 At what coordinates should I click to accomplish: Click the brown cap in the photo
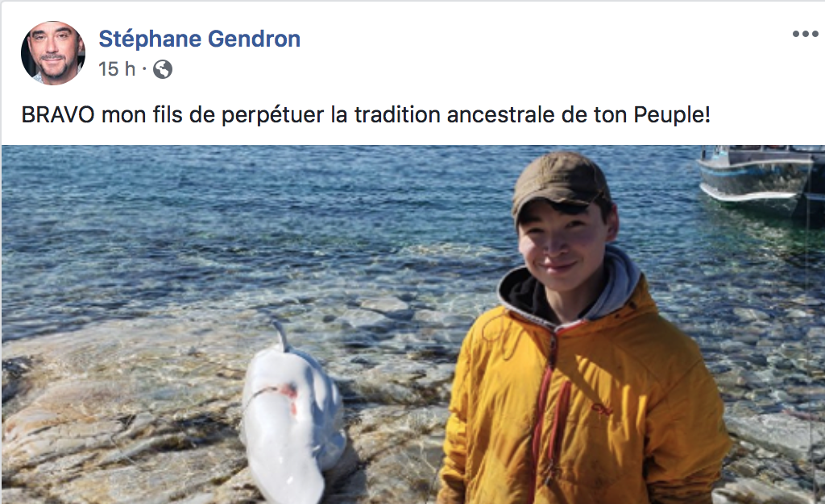point(560,184)
